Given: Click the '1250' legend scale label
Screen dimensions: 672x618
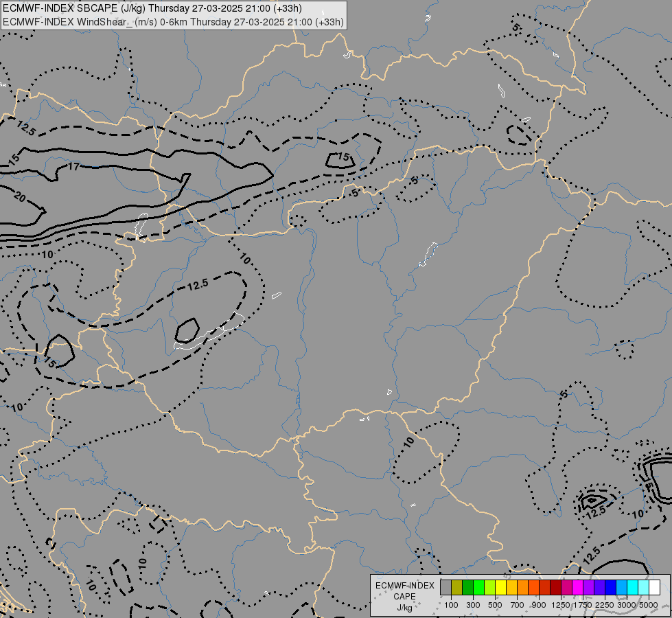Looking at the screenshot, I should (x=561, y=605).
